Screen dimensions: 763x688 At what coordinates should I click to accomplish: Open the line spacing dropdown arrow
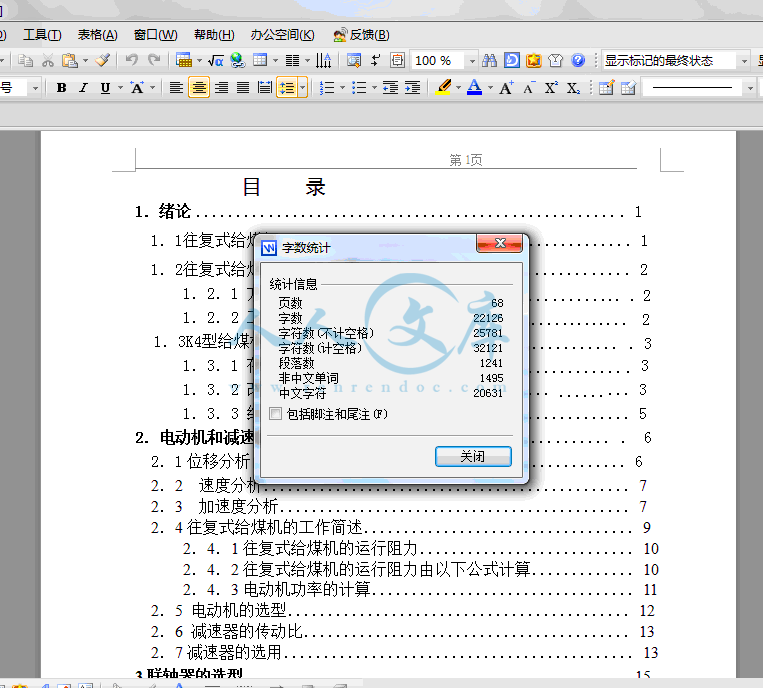point(303,88)
